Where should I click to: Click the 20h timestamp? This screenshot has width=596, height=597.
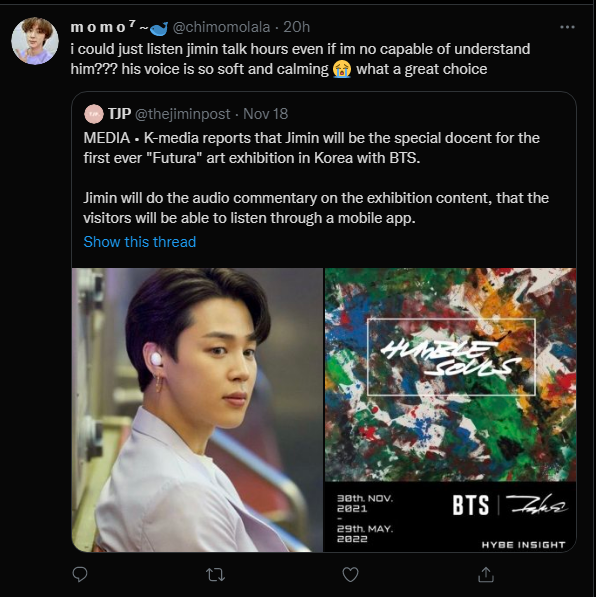point(297,27)
